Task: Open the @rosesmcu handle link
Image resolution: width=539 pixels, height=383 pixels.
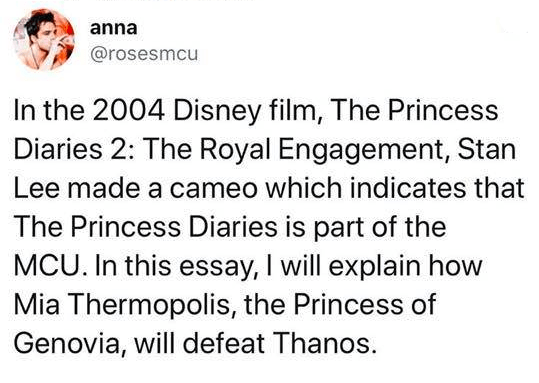Action: (x=144, y=54)
